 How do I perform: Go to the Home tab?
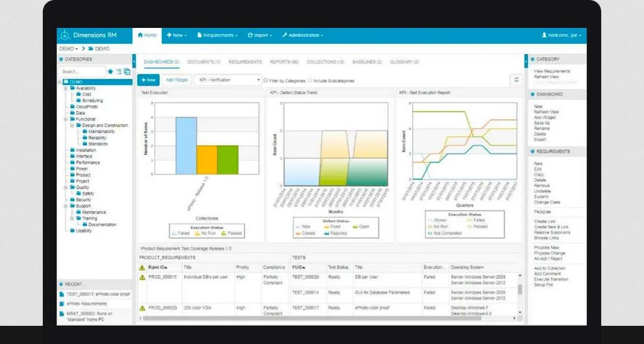pyautogui.click(x=147, y=35)
